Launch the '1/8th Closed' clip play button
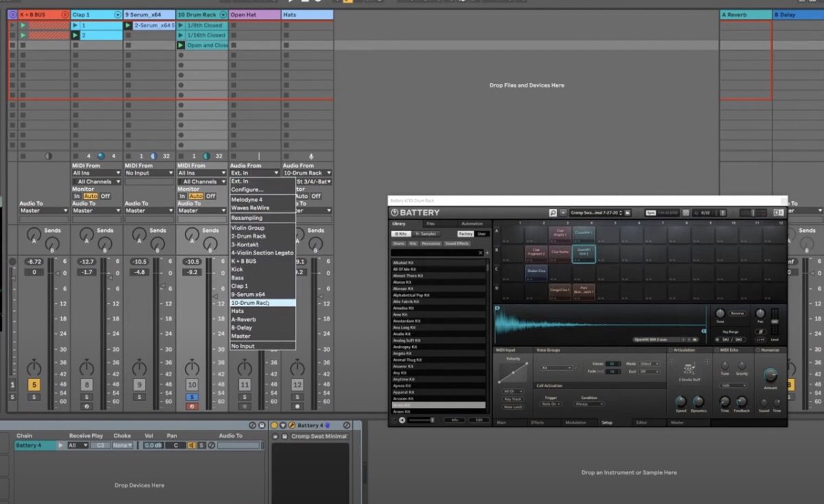Viewport: 824px width, 504px height. pos(181,25)
